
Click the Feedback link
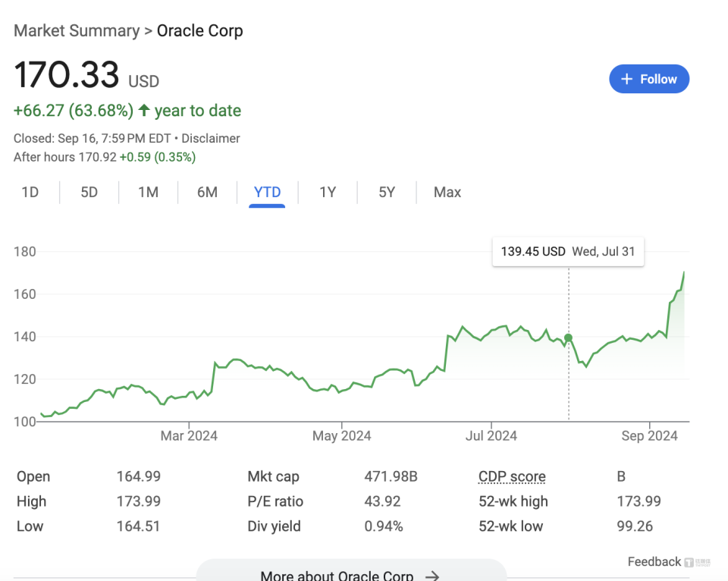click(x=654, y=561)
